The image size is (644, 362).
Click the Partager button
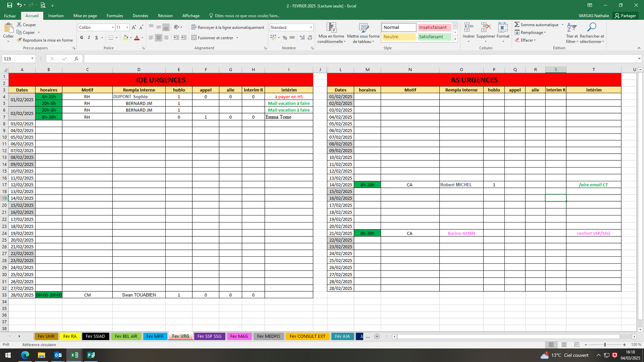coord(626,16)
